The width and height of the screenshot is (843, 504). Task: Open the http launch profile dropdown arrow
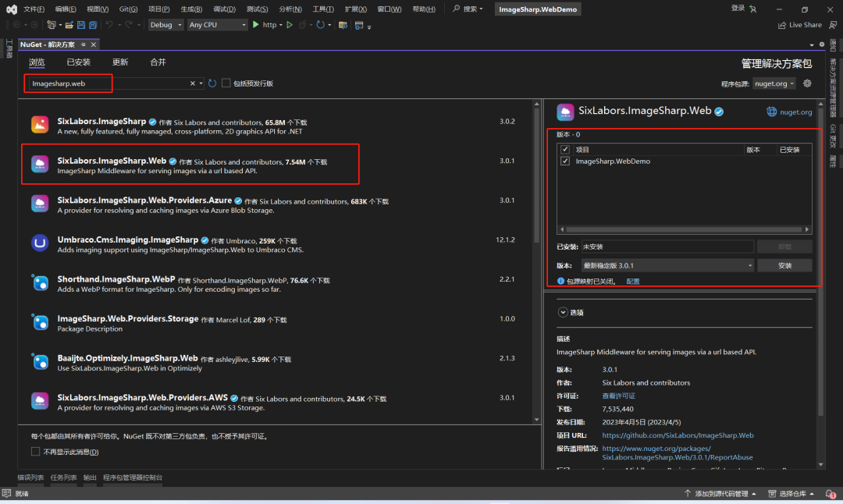pos(281,25)
